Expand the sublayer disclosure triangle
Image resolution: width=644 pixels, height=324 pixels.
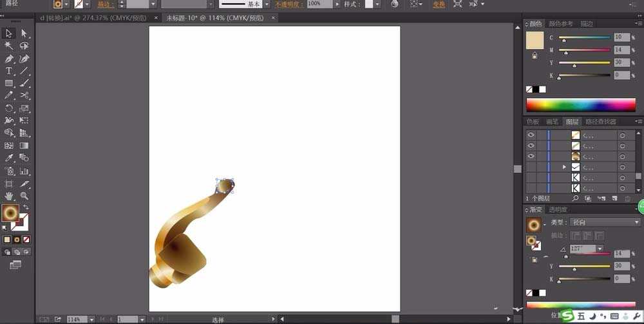(565, 167)
